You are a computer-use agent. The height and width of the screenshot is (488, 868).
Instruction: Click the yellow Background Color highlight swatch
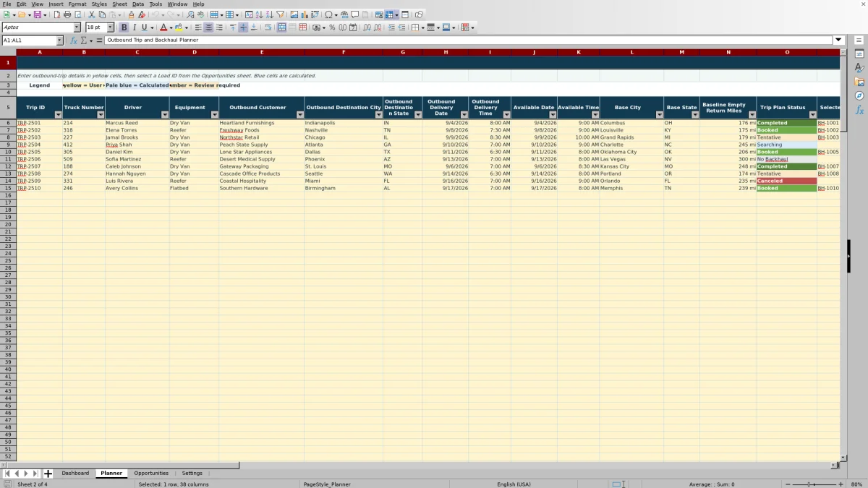click(179, 27)
